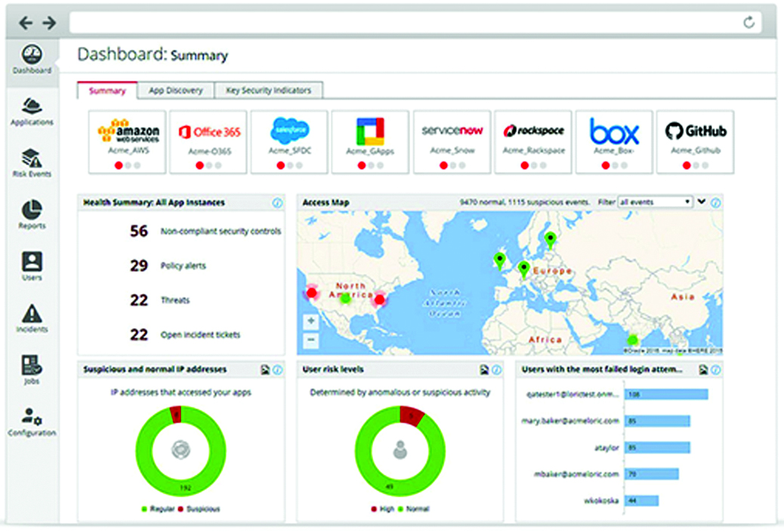The image size is (784, 532).
Task: Open the all events filter dropdown
Action: click(655, 201)
